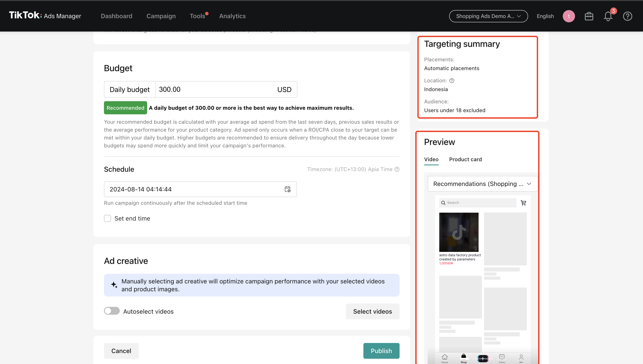Click the shopping cart icon in preview

click(x=523, y=203)
